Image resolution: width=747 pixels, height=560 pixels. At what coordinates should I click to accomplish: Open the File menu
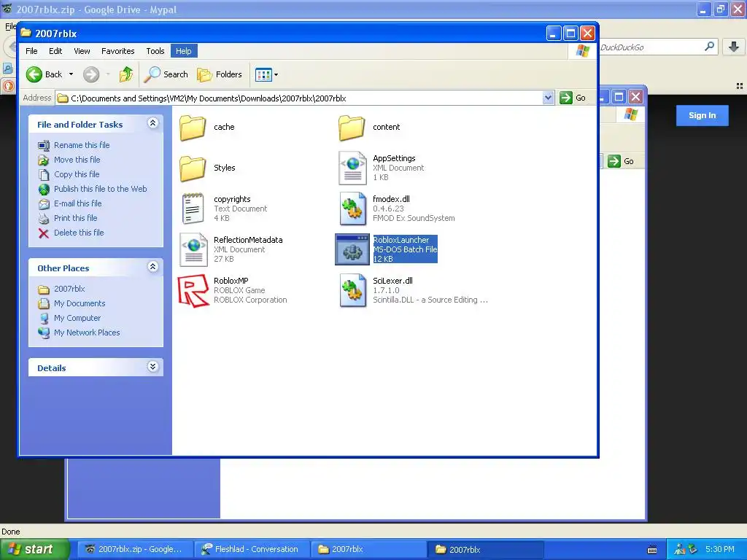pyautogui.click(x=31, y=51)
